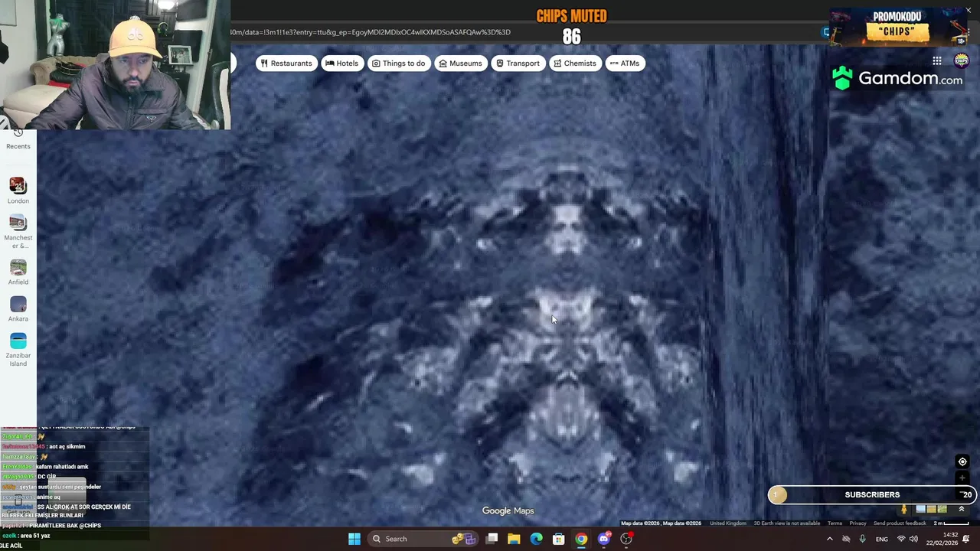This screenshot has width=980, height=551.
Task: Filter map by Chemists
Action: pyautogui.click(x=574, y=64)
